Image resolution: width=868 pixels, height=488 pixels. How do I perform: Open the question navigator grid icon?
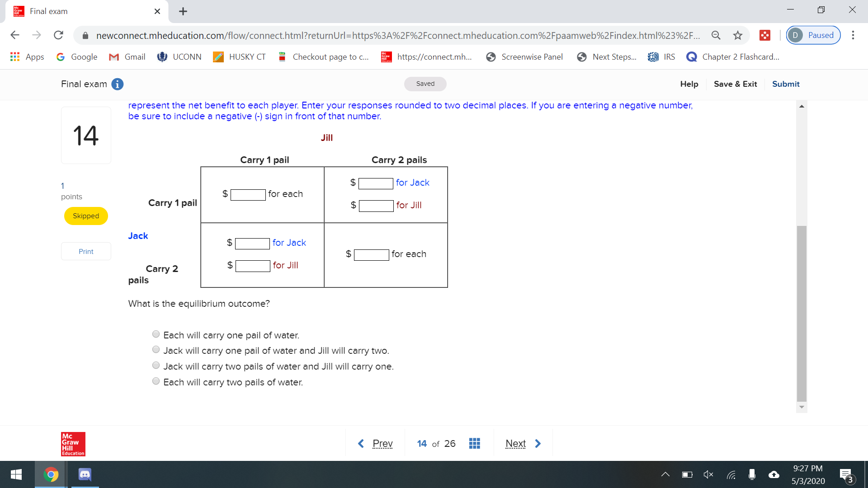[x=474, y=443]
